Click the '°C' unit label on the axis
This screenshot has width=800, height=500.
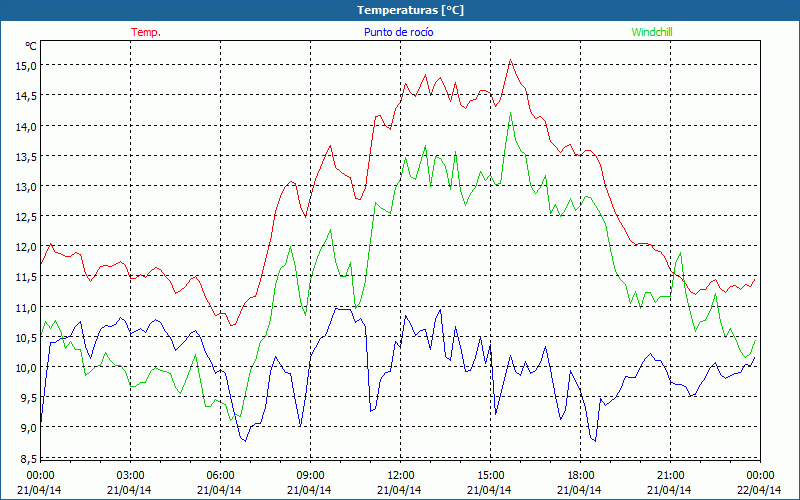(x=31, y=46)
